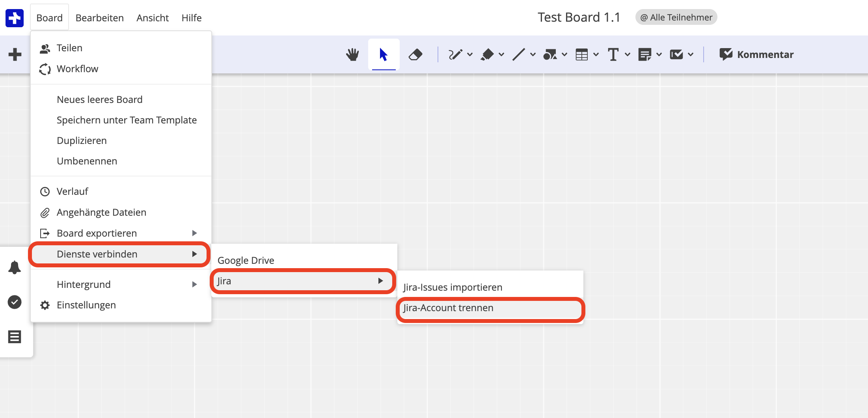Viewport: 868px width, 418px height.
Task: Open dropdown arrow next to text tool
Action: [x=628, y=54]
